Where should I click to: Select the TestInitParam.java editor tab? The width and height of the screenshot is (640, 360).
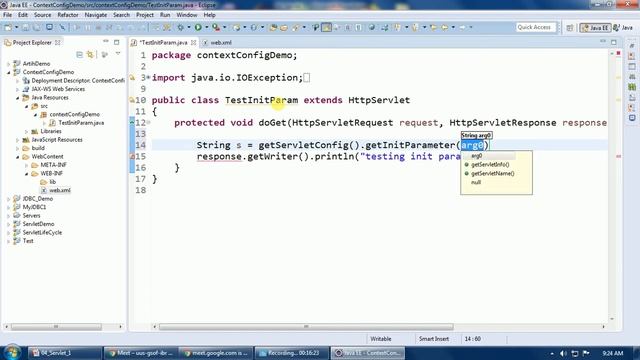[x=163, y=42]
